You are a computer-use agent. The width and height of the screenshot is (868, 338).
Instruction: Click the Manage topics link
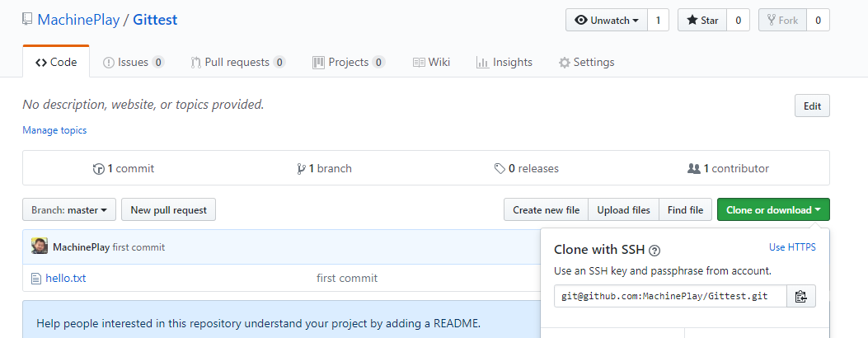tap(54, 130)
